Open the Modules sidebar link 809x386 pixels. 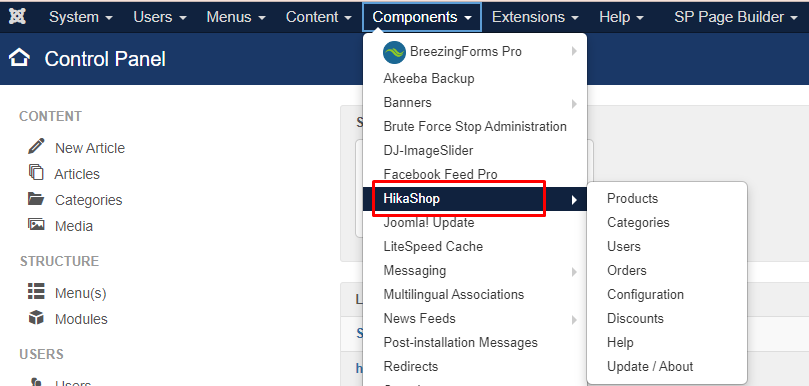point(82,319)
